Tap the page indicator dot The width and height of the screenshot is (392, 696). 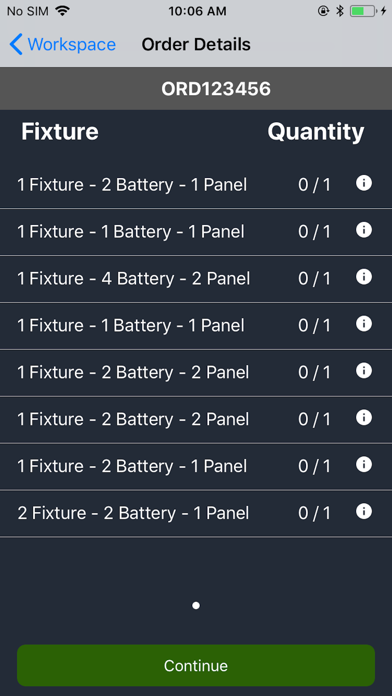[196, 605]
